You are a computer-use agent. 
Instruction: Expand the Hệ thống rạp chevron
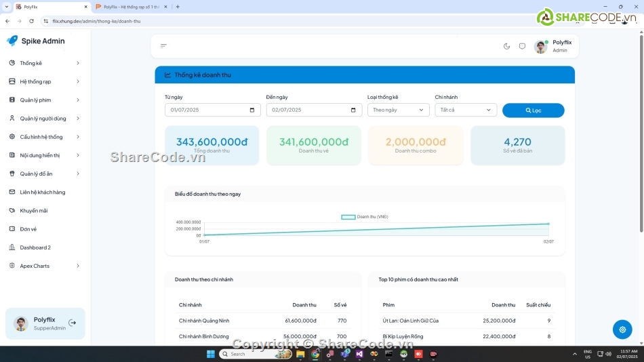coord(78,81)
